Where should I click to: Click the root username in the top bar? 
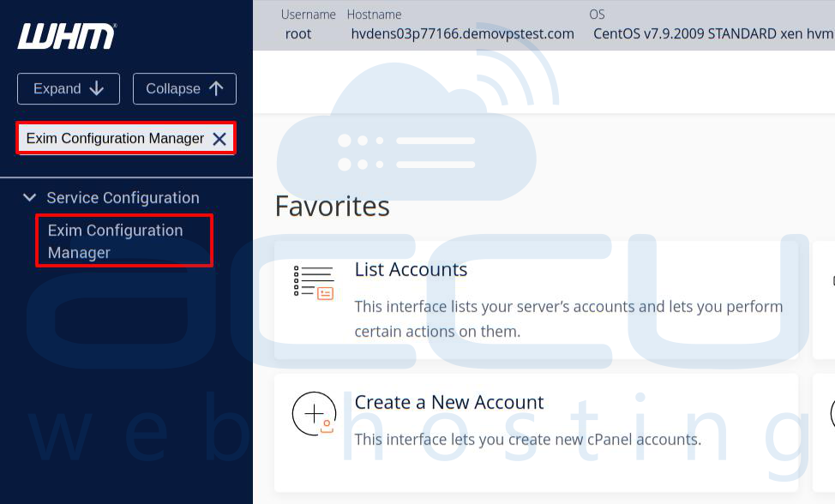pyautogui.click(x=297, y=34)
